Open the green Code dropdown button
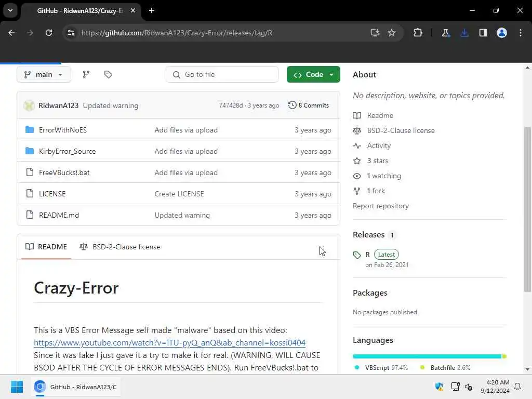Image resolution: width=532 pixels, height=399 pixels. (x=313, y=74)
